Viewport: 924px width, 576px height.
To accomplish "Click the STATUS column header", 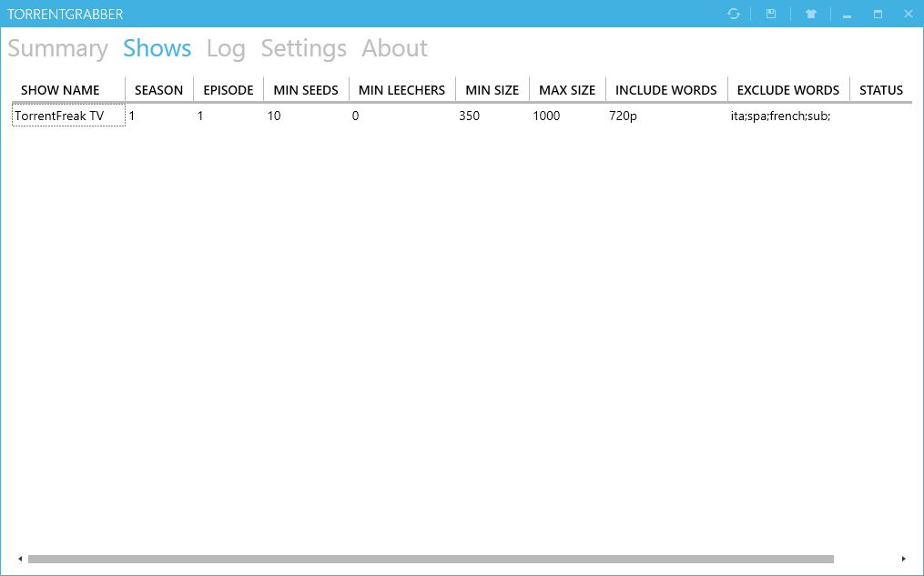I will point(881,89).
